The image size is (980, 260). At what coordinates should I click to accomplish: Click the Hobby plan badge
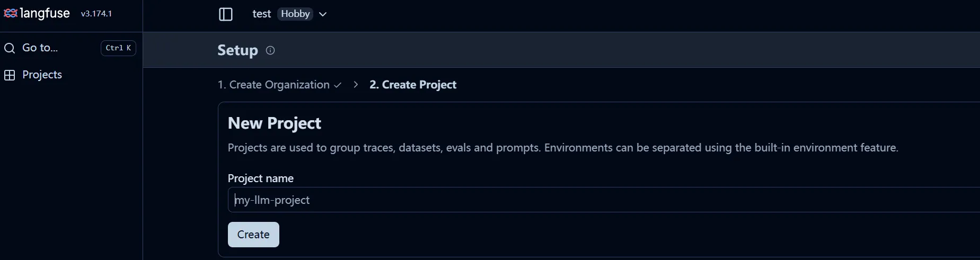click(x=295, y=14)
